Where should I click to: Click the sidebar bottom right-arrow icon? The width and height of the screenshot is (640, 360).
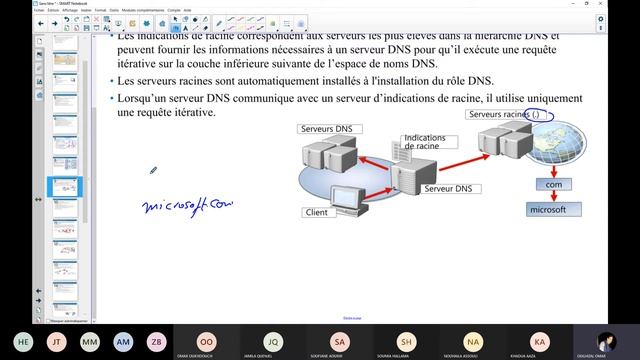pyautogui.click(x=38, y=300)
